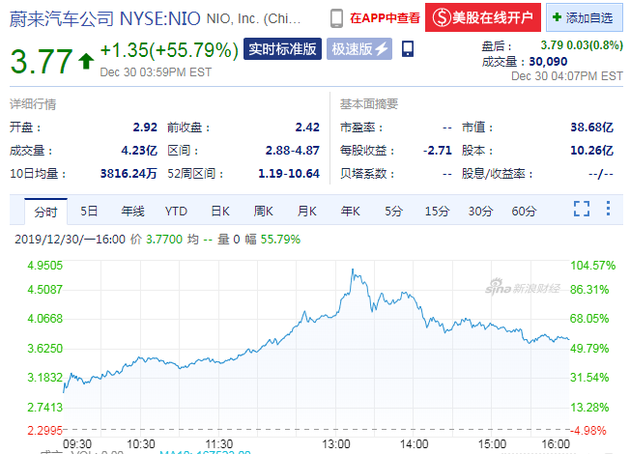The width and height of the screenshot is (630, 454).
Task: Click the change value +1.35(+55.79%)
Action: (169, 51)
